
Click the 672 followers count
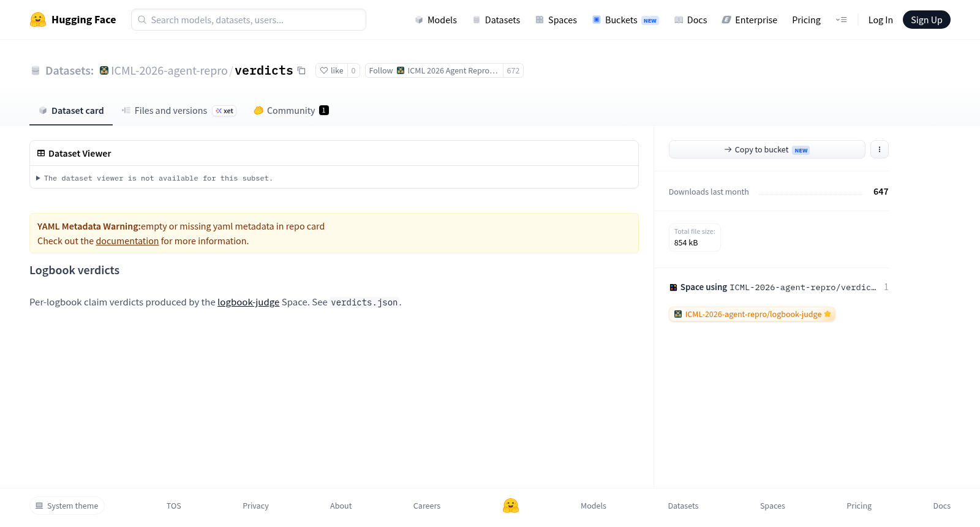pyautogui.click(x=513, y=70)
